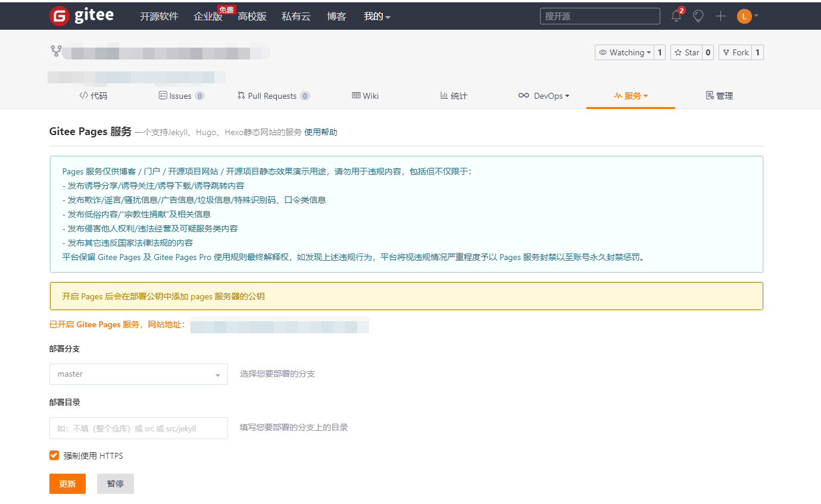821x504 pixels.
Task: Go to 企业版 in top navigation
Action: pos(208,17)
